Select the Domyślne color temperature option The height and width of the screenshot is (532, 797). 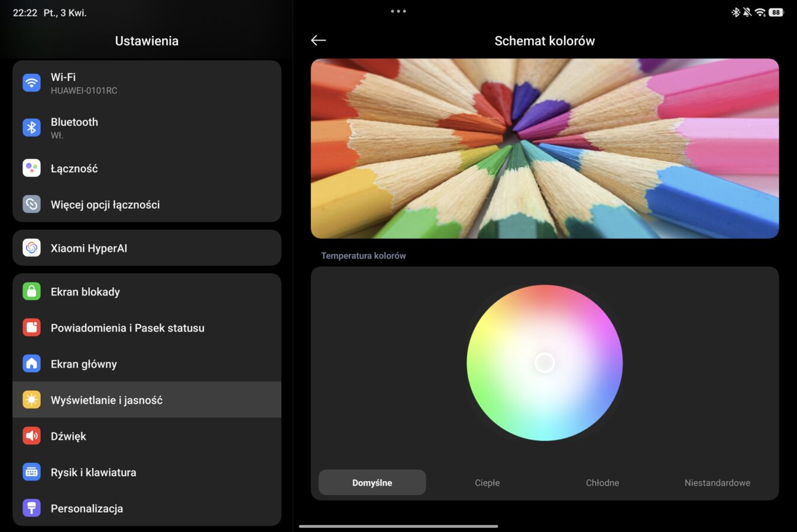pyautogui.click(x=372, y=482)
